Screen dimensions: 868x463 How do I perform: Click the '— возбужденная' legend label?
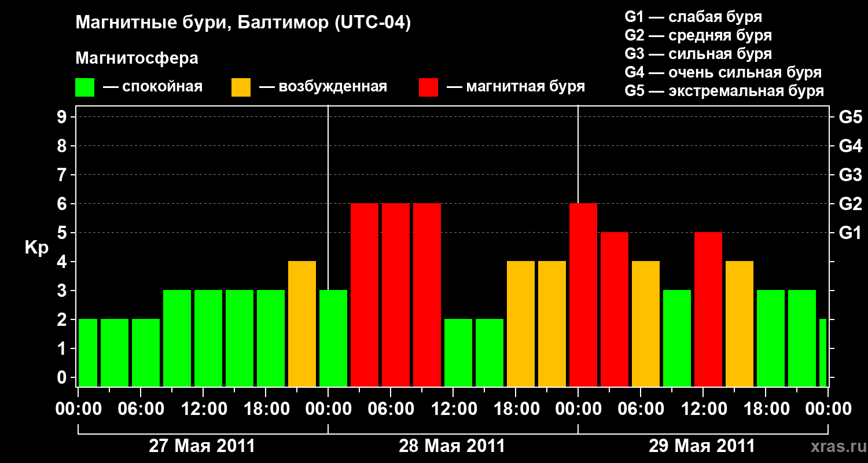(x=323, y=87)
